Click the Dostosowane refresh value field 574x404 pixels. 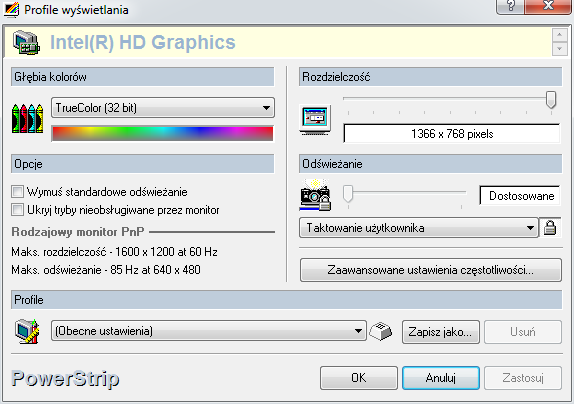click(x=520, y=196)
